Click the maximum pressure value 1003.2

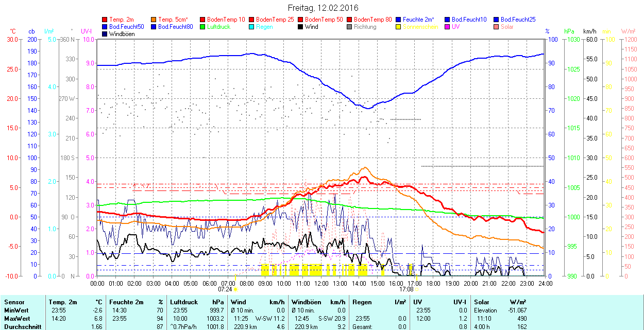coord(214,319)
